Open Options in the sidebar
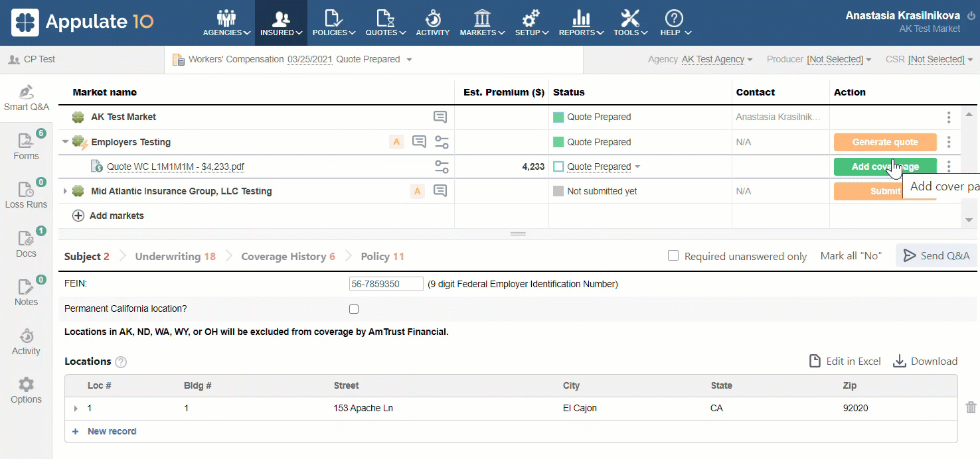This screenshot has height=459, width=980. (x=26, y=391)
